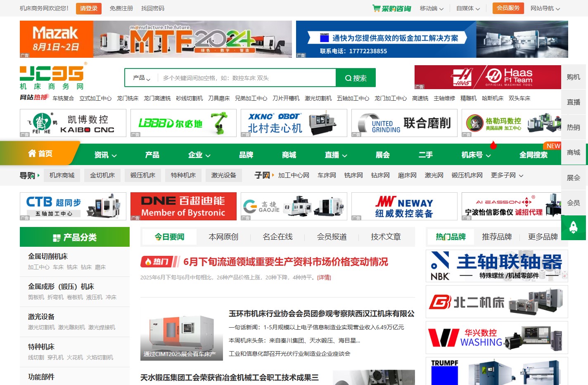588x385 pixels.
Task: Click the 免费注册 link
Action: (x=121, y=8)
